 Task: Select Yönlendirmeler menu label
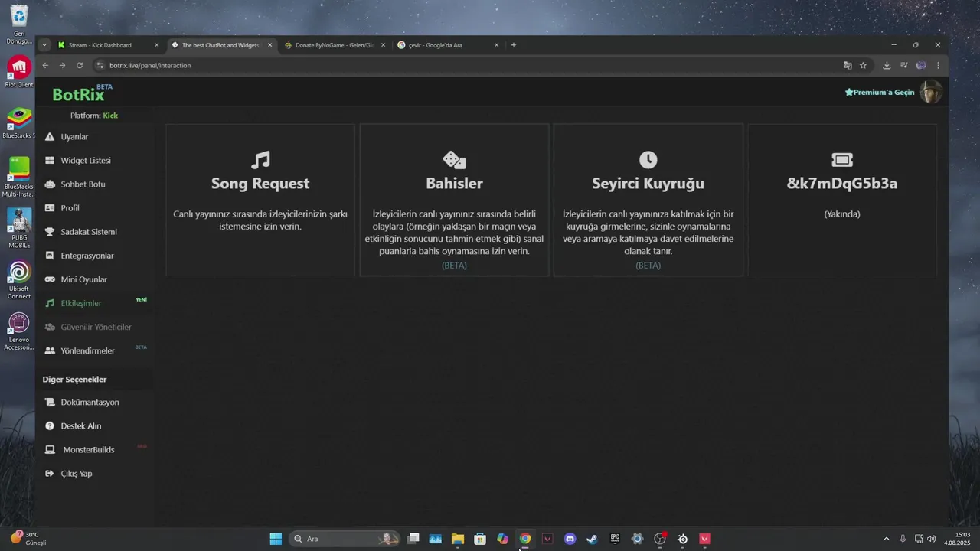88,350
